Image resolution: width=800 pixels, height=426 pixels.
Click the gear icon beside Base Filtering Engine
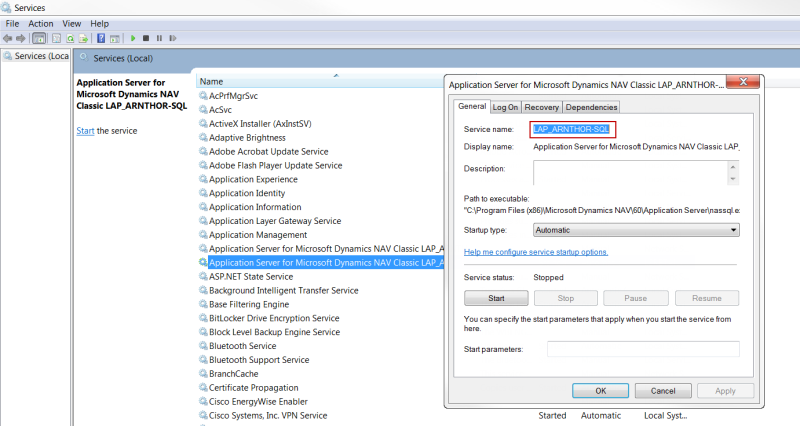(x=203, y=304)
